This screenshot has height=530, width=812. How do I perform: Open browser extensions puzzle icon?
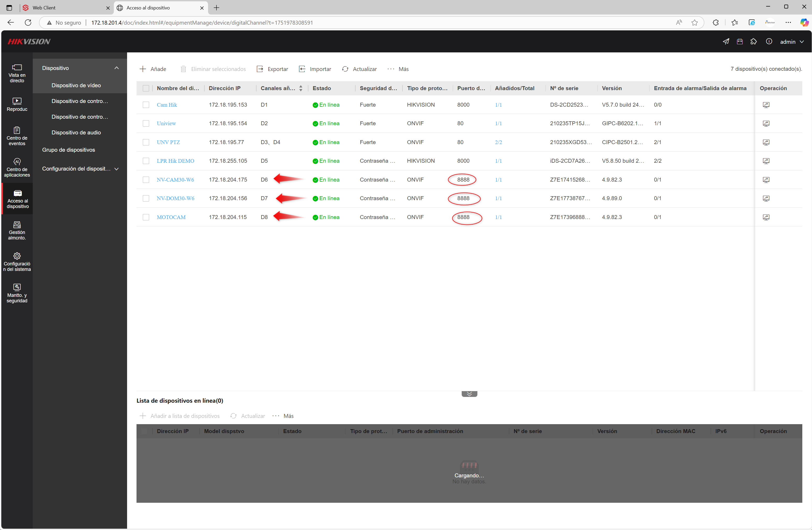click(x=716, y=23)
